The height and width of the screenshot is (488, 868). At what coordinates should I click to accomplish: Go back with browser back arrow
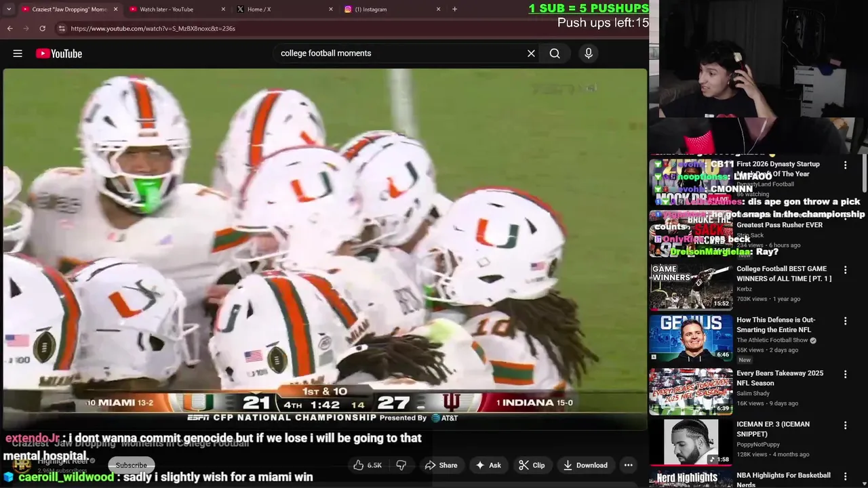pyautogui.click(x=9, y=28)
